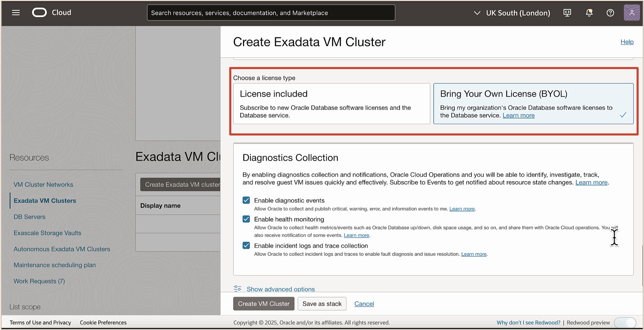Toggle the Redwood preview switch

click(625, 322)
